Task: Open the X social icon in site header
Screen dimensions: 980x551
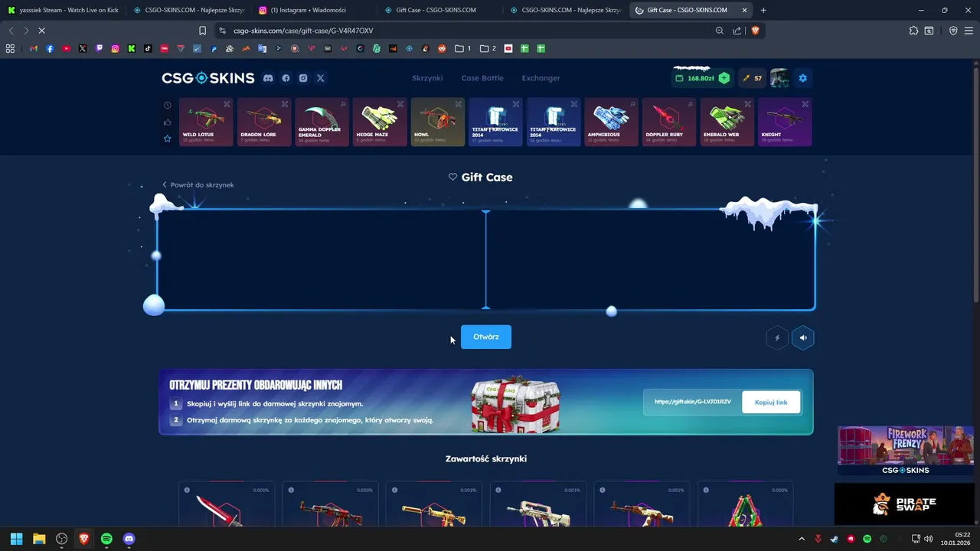Action: click(321, 78)
